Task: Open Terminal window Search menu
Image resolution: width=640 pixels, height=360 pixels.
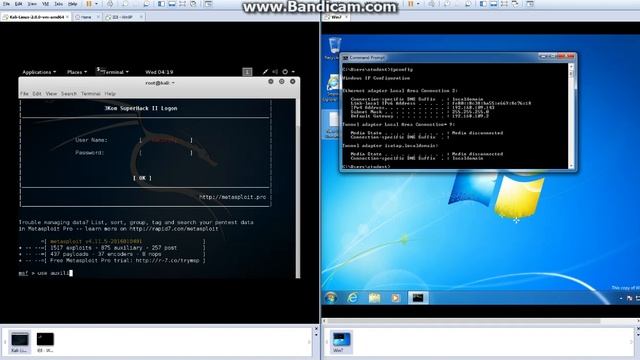Action: pos(69,93)
